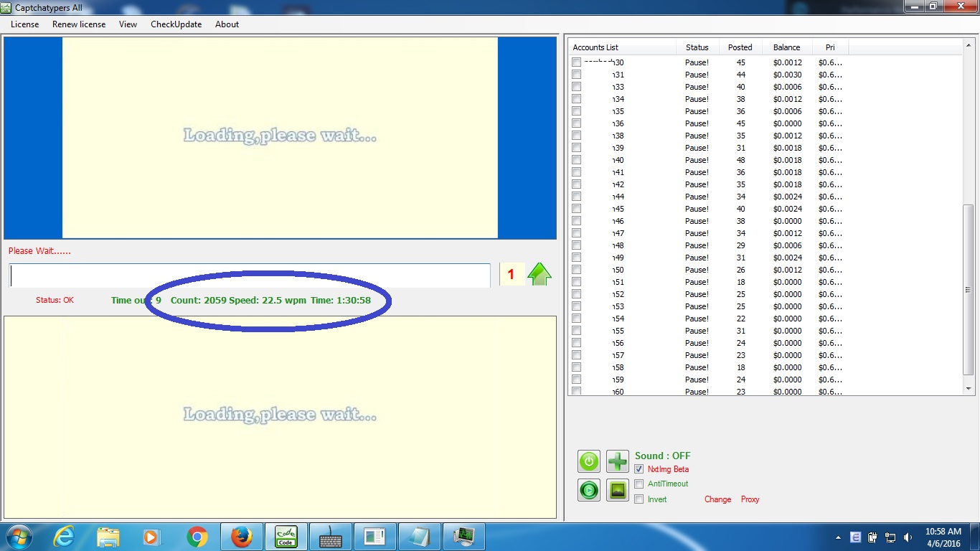Click the green circular play icon
Viewport: 980px width, 551px height.
(x=589, y=490)
